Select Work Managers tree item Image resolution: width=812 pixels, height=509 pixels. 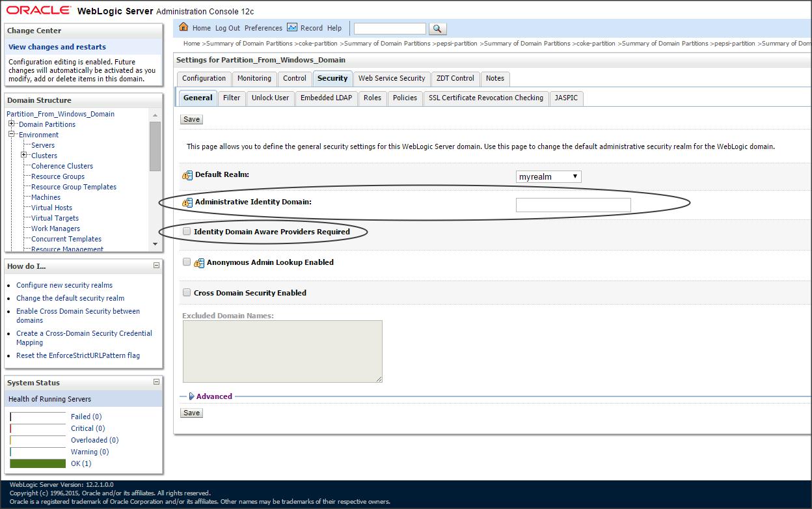coord(55,228)
